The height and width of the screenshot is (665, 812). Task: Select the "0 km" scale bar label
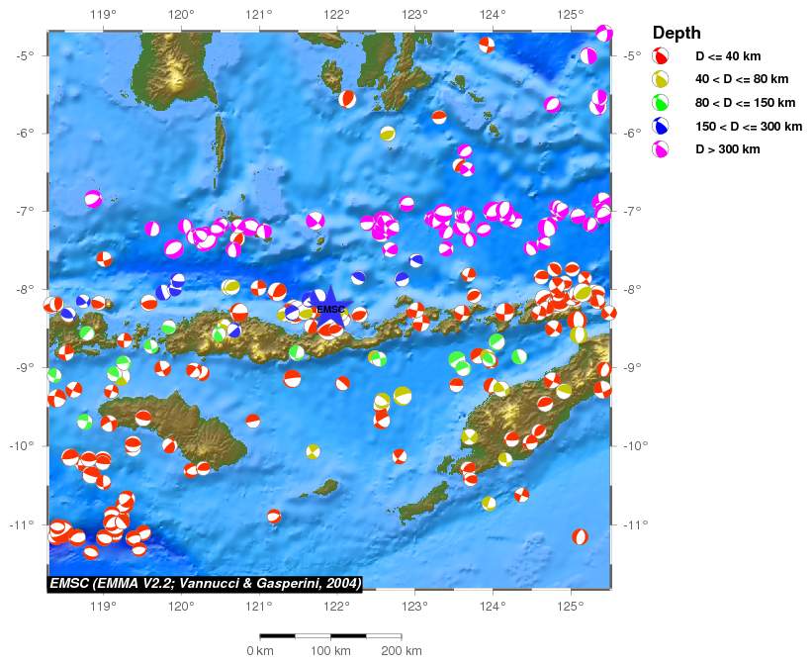point(259,650)
